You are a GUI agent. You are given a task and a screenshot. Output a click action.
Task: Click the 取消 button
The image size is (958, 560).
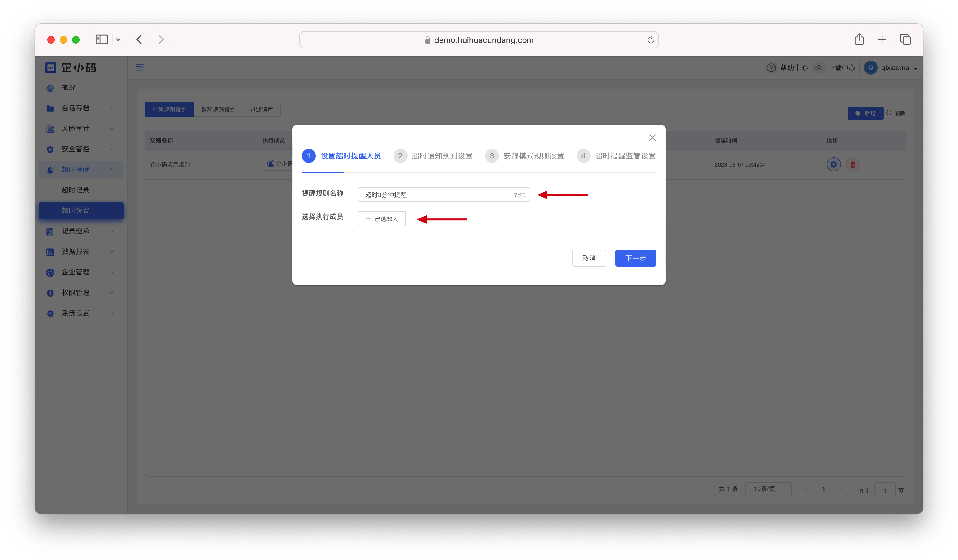tap(589, 258)
